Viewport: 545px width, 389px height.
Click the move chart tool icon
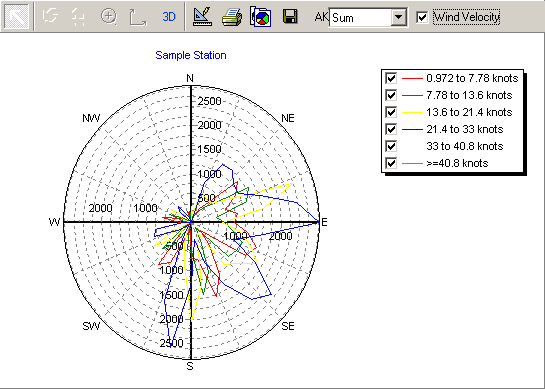pos(78,17)
